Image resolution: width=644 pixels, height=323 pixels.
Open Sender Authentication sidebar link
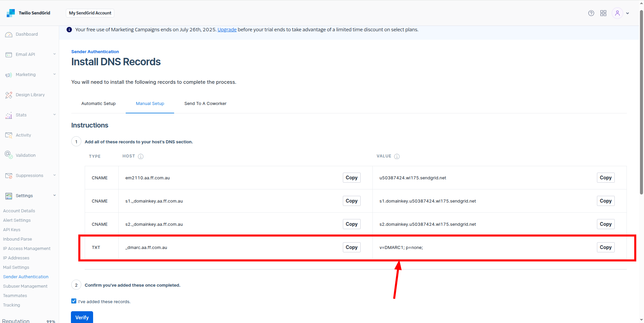coord(26,277)
